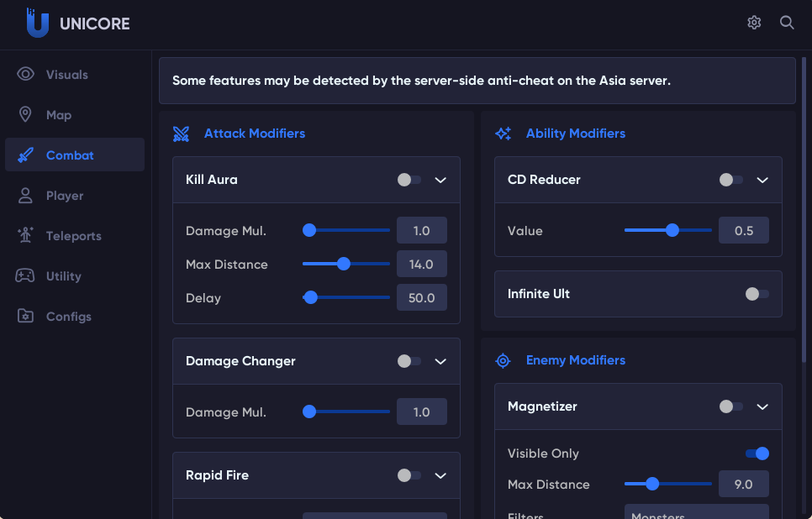
Task: Select the Combat sidebar section
Action: 75,155
